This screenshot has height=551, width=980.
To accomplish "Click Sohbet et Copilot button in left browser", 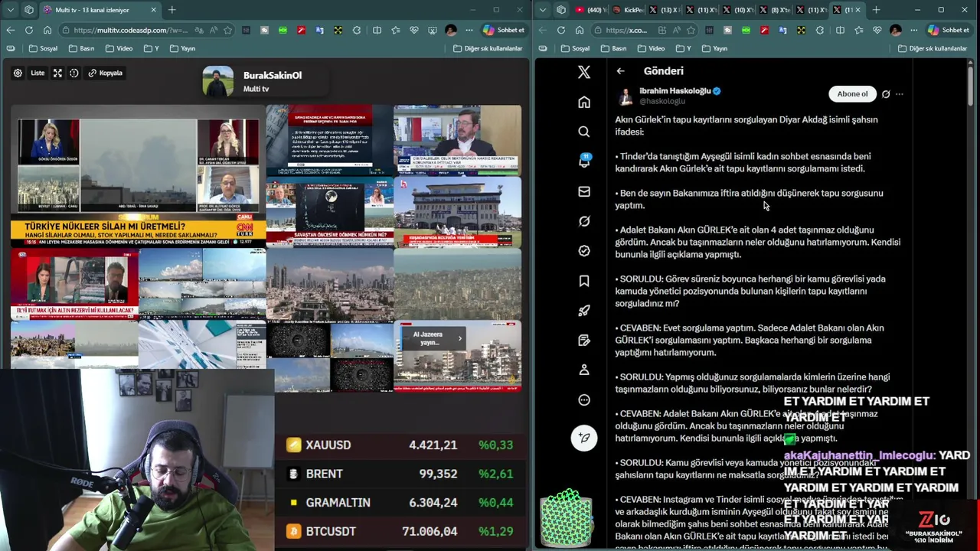I will (504, 30).
